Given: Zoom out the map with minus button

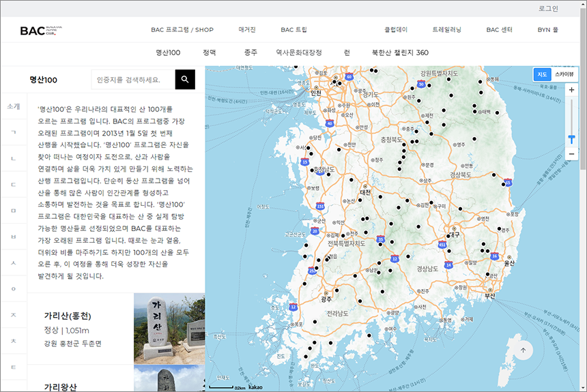Looking at the screenshot, I should pos(571,154).
